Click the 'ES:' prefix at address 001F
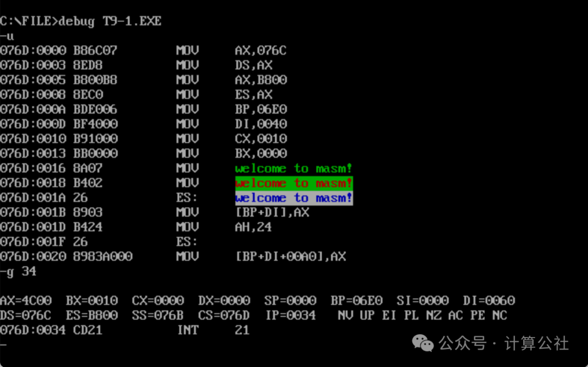The height and width of the screenshot is (367, 588). coord(186,242)
